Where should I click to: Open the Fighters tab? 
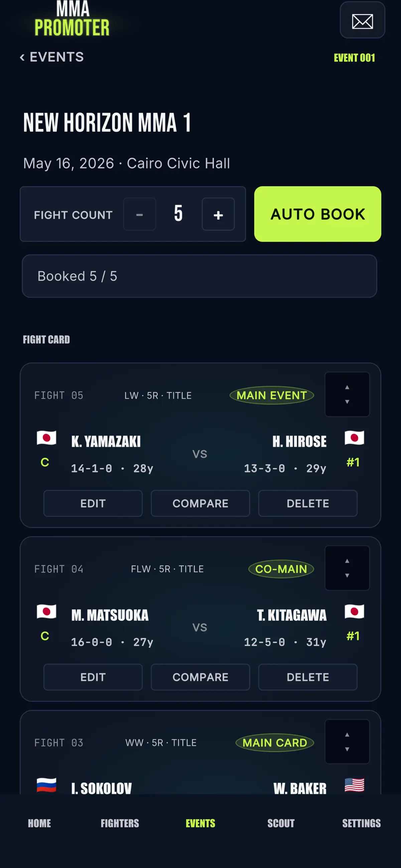(x=120, y=823)
